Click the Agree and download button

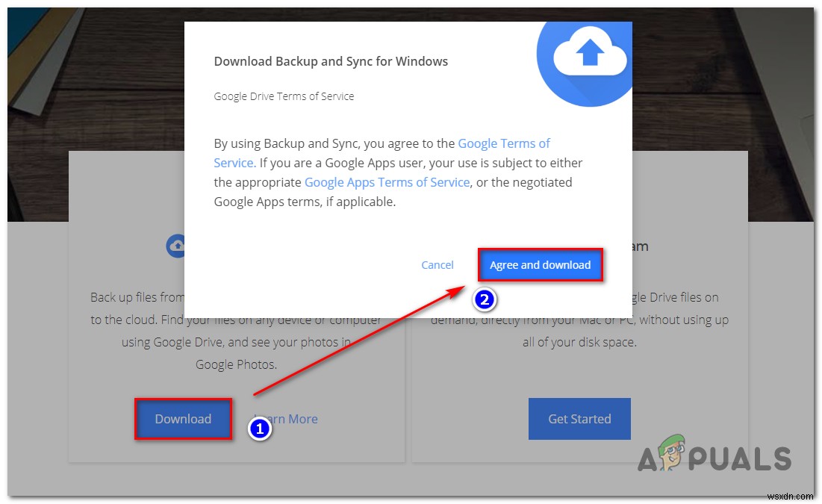click(540, 264)
